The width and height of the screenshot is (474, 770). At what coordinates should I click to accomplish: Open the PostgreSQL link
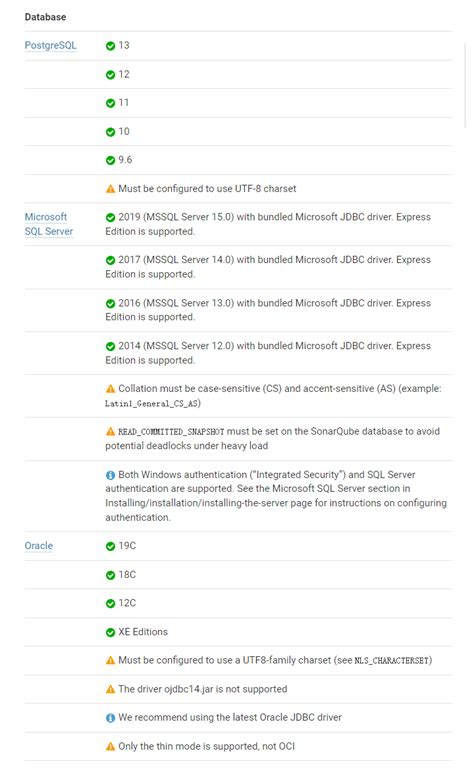tap(51, 45)
